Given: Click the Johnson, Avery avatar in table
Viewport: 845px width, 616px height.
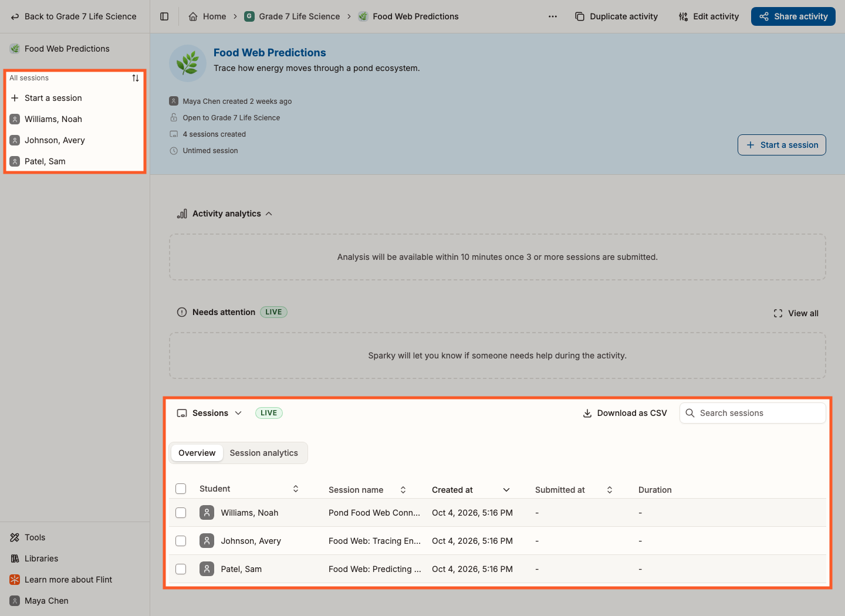Looking at the screenshot, I should click(x=207, y=541).
